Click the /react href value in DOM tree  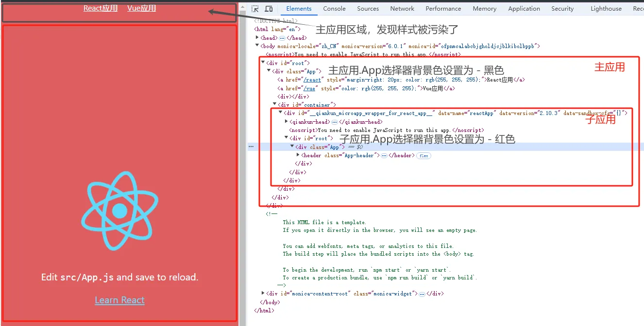click(x=312, y=80)
